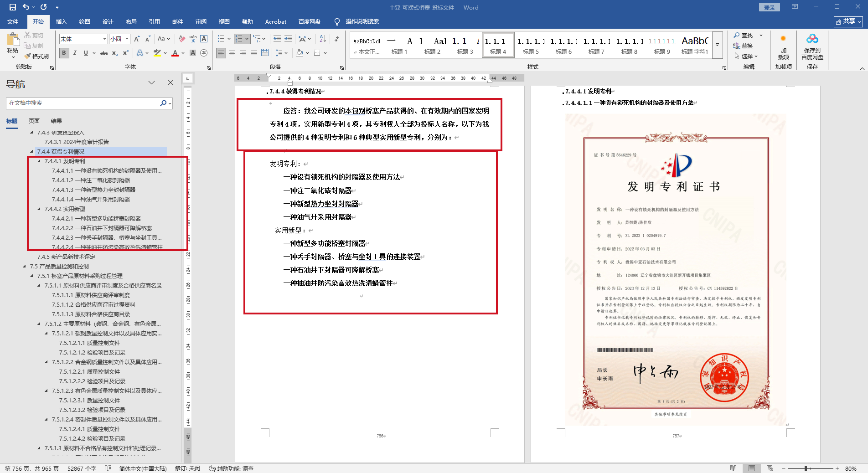Apply a character border to text
The image size is (868, 473).
(204, 39)
